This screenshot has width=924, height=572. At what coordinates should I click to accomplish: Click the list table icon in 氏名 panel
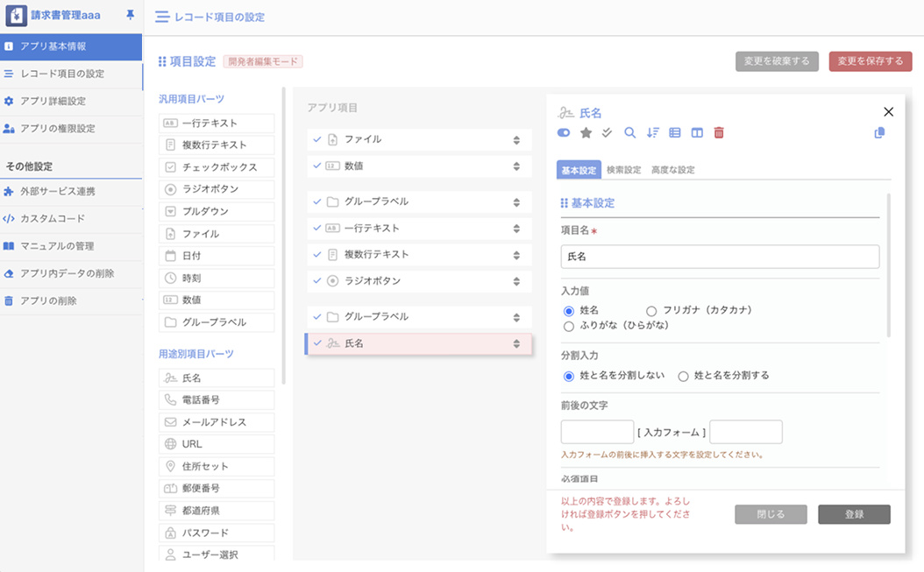click(675, 132)
